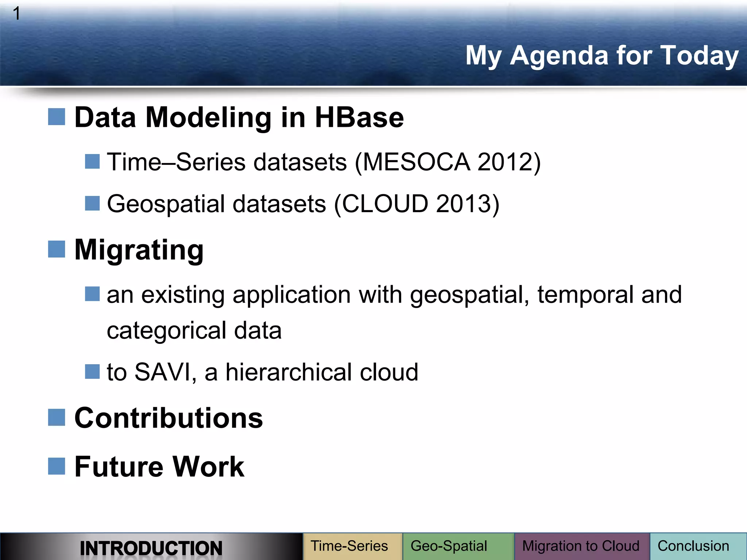Click the bullet next to Time–Series datasets

pos(92,162)
